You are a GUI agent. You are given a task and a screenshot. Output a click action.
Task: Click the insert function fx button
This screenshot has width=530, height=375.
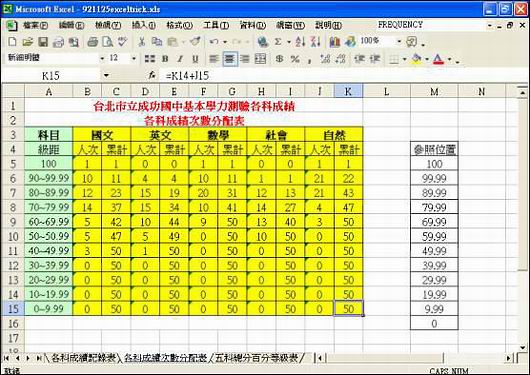pos(152,75)
